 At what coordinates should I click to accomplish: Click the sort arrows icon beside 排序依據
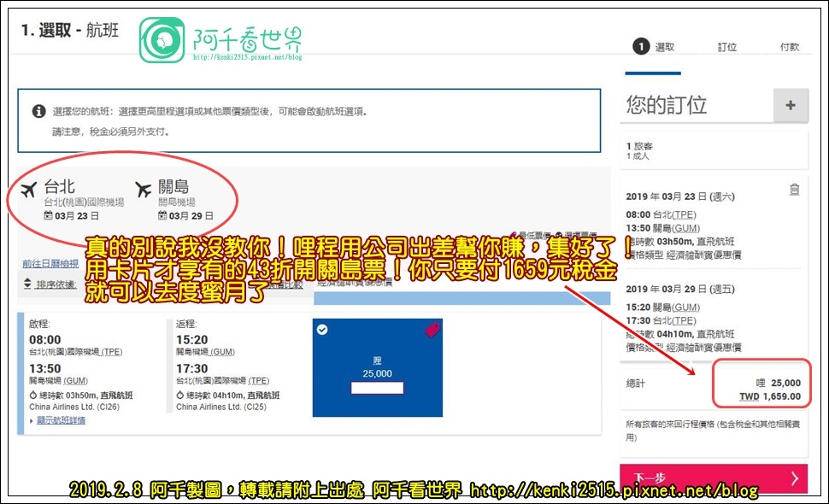[x=27, y=284]
